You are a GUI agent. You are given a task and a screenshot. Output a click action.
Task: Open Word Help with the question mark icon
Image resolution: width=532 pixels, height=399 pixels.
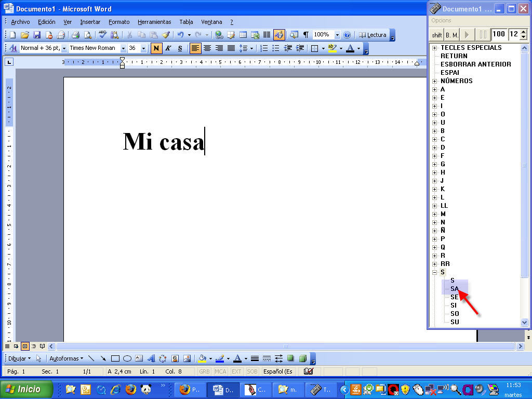pyautogui.click(x=347, y=35)
